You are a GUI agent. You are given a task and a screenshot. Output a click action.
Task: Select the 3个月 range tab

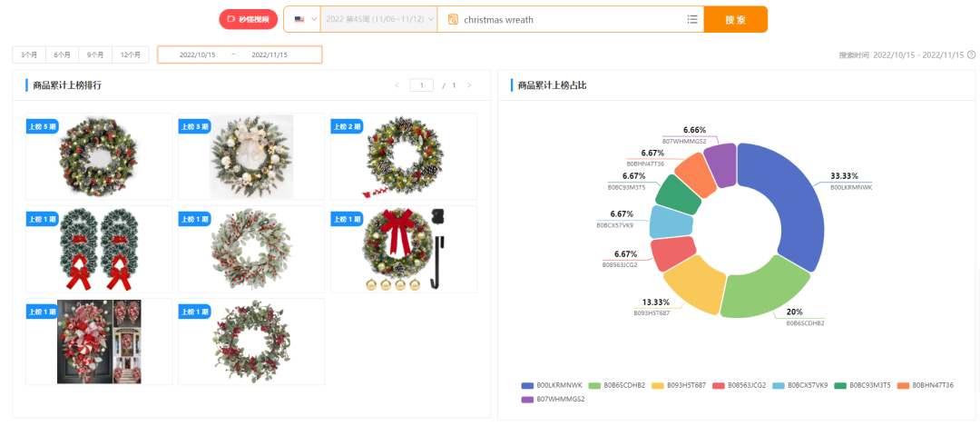[29, 55]
